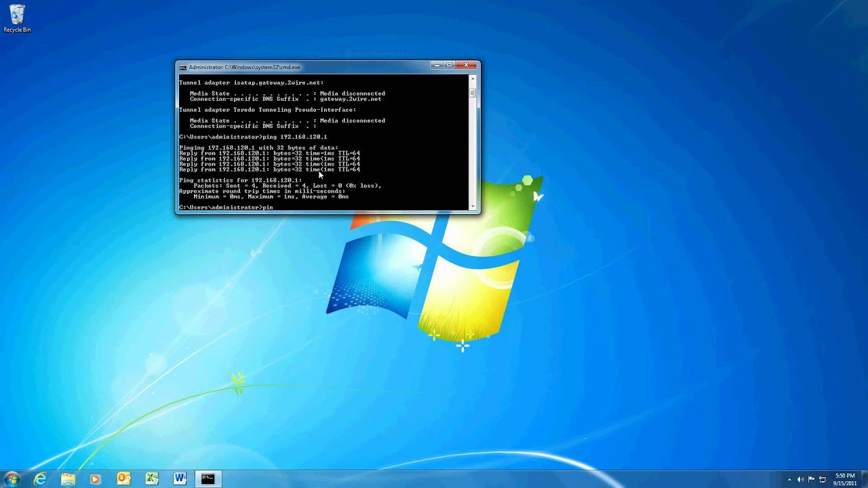868x488 pixels.
Task: Click 'Pinging 192.168.120.1 with 32 bytes' line
Action: click(x=258, y=148)
